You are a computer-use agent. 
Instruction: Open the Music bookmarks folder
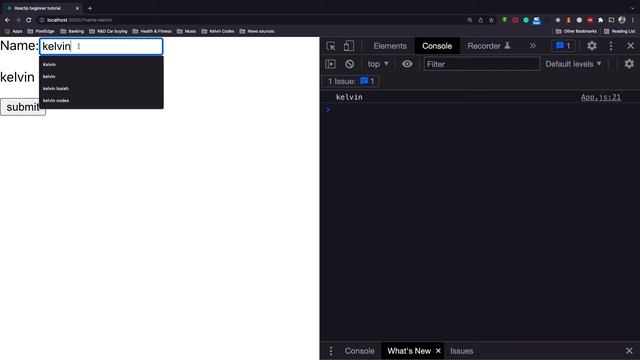tap(187, 31)
